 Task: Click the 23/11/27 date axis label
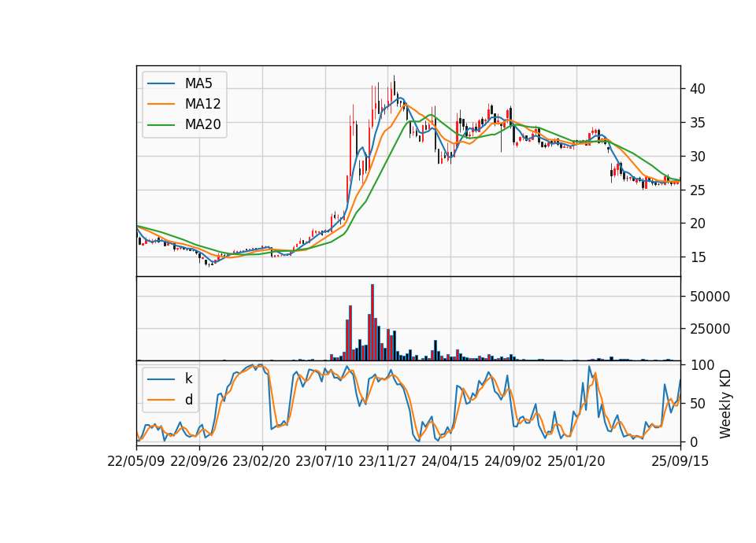[387, 461]
